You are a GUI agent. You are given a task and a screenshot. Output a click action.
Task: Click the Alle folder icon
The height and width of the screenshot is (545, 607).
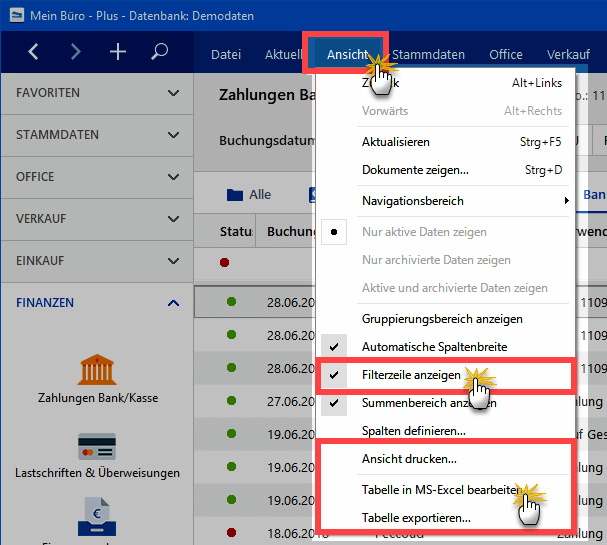235,195
